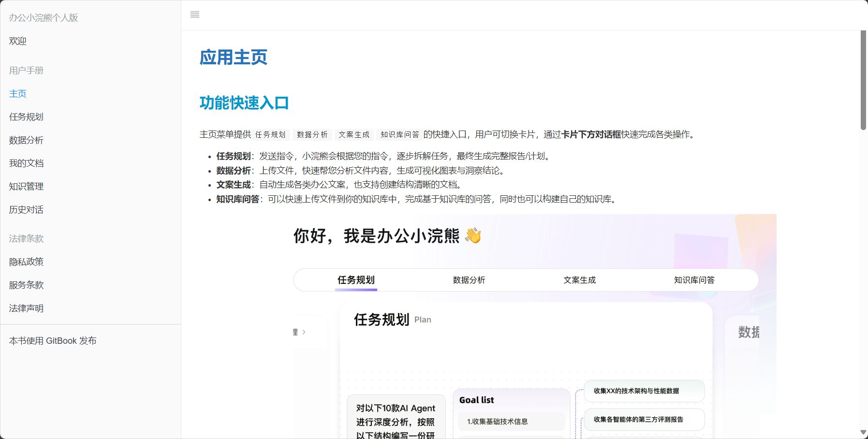Select the 任务规划 tab in the screenshot
The width and height of the screenshot is (868, 439).
[356, 280]
